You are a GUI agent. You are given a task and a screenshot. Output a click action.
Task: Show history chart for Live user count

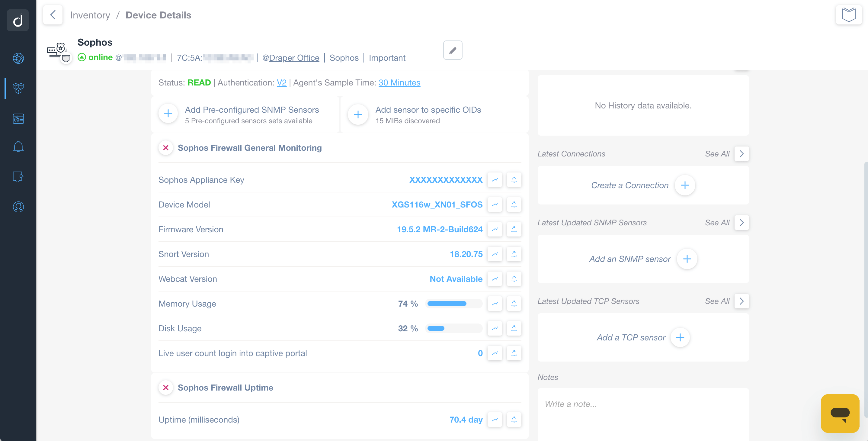pyautogui.click(x=495, y=353)
